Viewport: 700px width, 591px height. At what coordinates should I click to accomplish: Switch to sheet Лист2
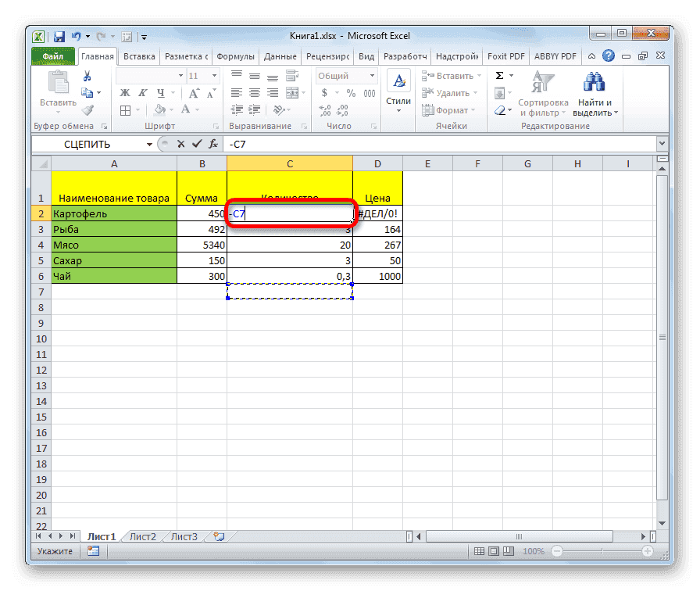click(x=142, y=537)
